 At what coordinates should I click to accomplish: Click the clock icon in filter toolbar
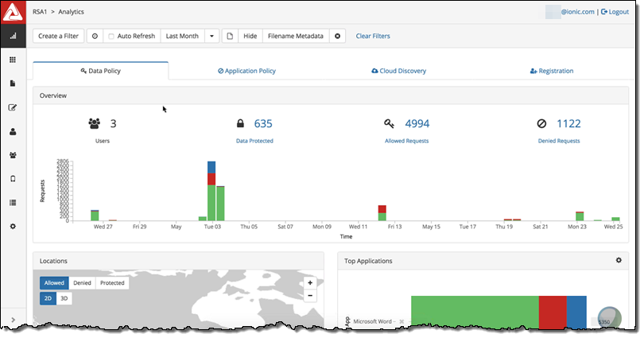tap(95, 36)
